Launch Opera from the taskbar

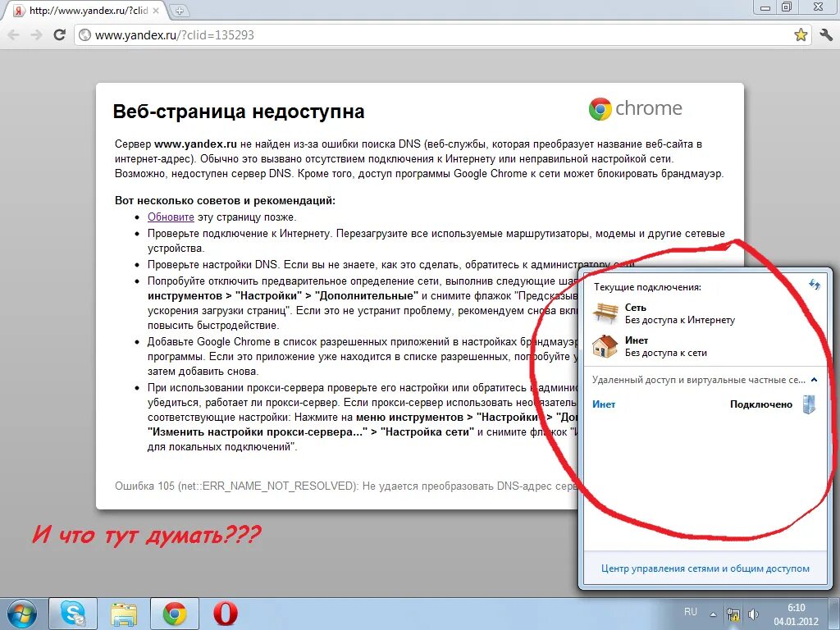click(x=225, y=614)
